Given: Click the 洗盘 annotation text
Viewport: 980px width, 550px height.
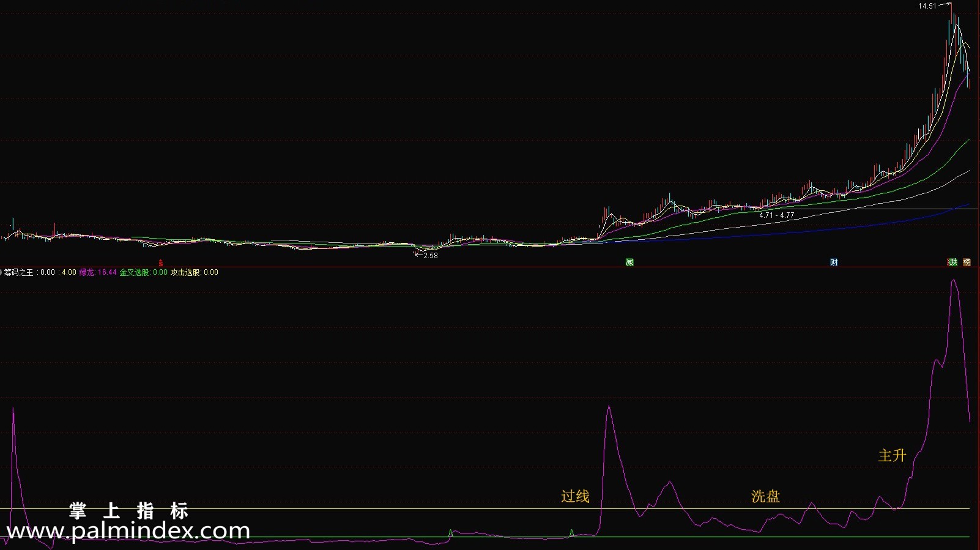Looking at the screenshot, I should pyautogui.click(x=765, y=496).
